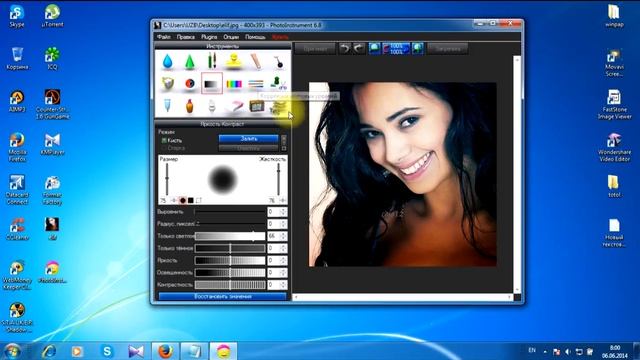The width and height of the screenshot is (640, 360).
Task: Open Firefox from the taskbar
Action: [x=165, y=351]
